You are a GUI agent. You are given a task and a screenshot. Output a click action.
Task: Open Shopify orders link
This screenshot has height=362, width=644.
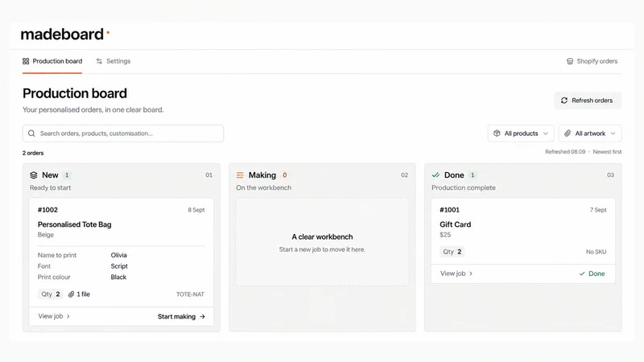[592, 61]
